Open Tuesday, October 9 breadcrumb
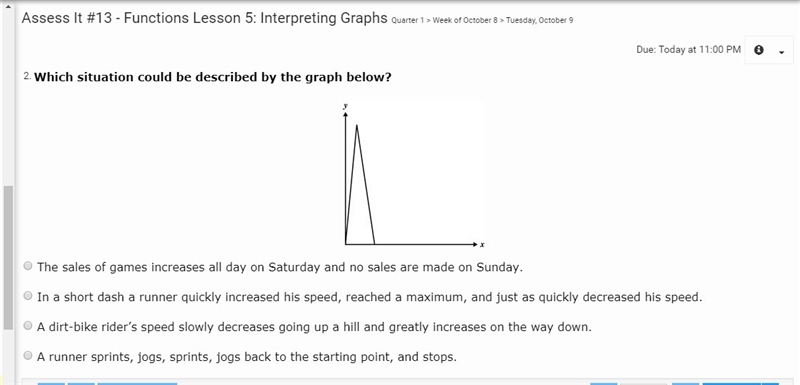Viewport: 800px width, 385px height. point(539,21)
